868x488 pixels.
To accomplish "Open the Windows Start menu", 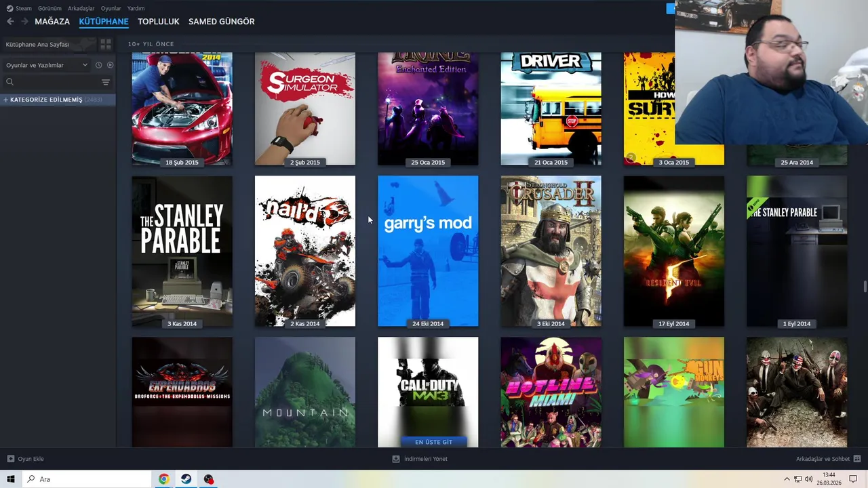I will pyautogui.click(x=11, y=479).
